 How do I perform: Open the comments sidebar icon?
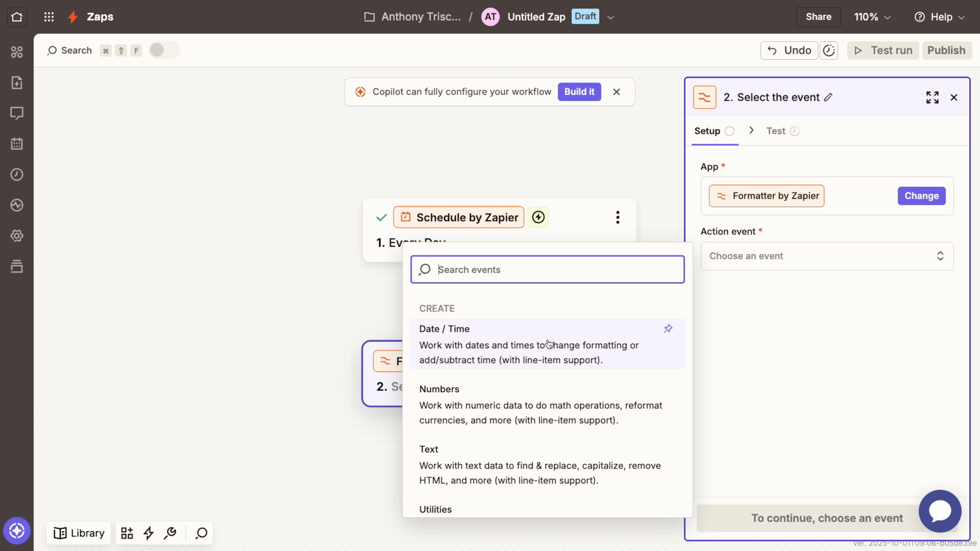tap(17, 113)
